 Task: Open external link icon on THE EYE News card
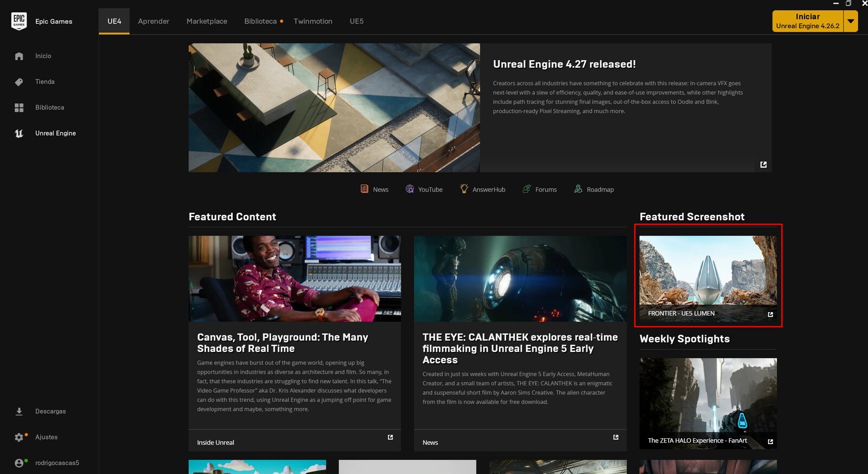(616, 437)
